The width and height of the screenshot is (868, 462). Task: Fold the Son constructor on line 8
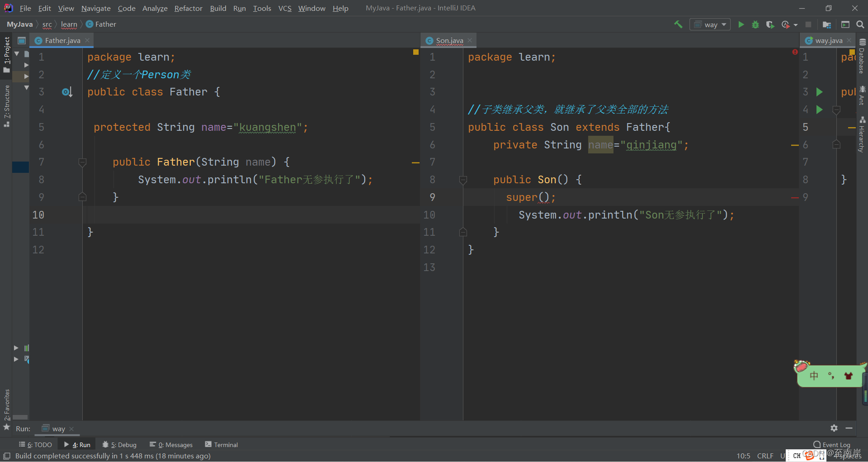click(463, 180)
